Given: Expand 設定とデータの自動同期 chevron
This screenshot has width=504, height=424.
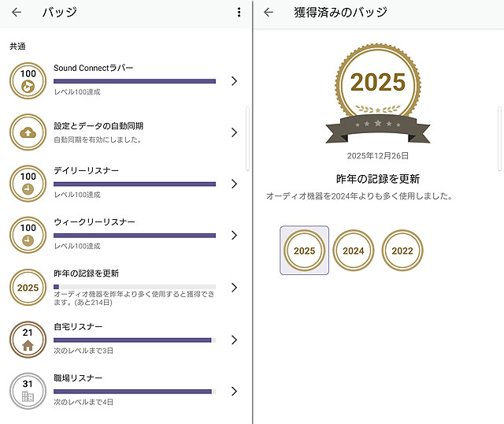Looking at the screenshot, I should [x=234, y=132].
